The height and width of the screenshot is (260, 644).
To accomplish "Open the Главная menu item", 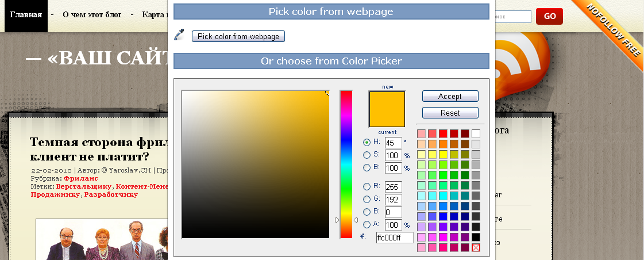I will pos(26,15).
